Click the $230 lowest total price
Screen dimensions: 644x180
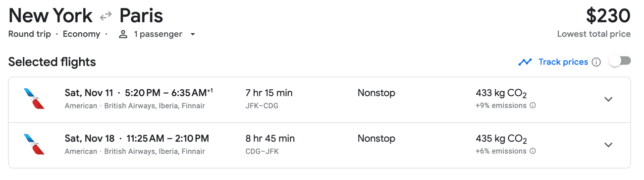(x=608, y=16)
